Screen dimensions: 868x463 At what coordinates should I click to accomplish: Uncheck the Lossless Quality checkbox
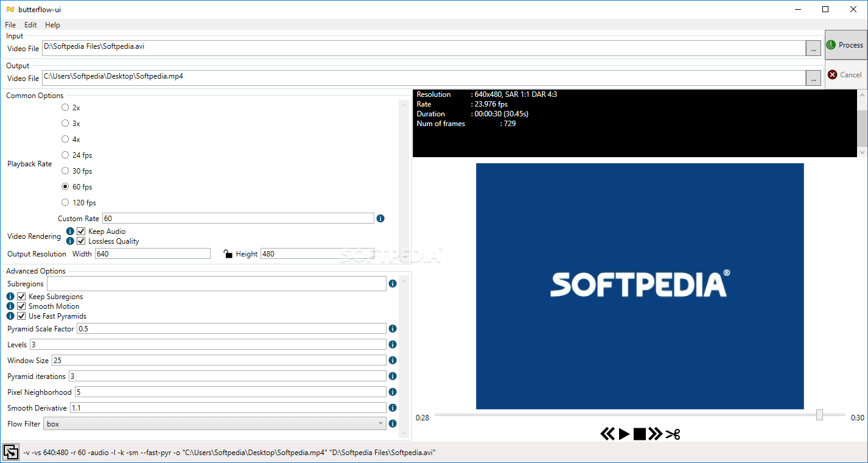click(81, 241)
